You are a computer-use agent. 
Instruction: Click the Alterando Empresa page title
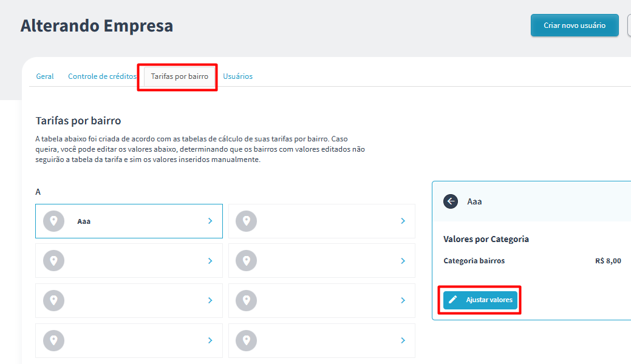coord(97,25)
